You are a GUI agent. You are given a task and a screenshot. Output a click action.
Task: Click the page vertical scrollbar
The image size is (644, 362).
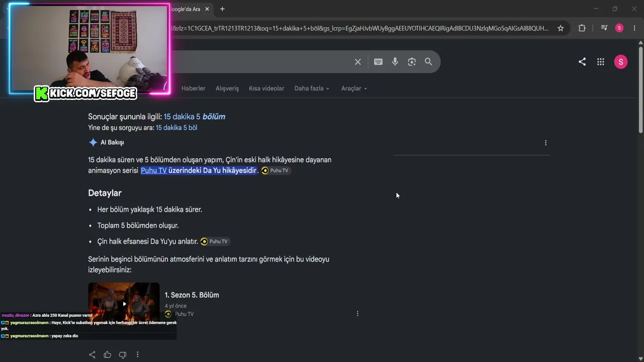pos(640,90)
